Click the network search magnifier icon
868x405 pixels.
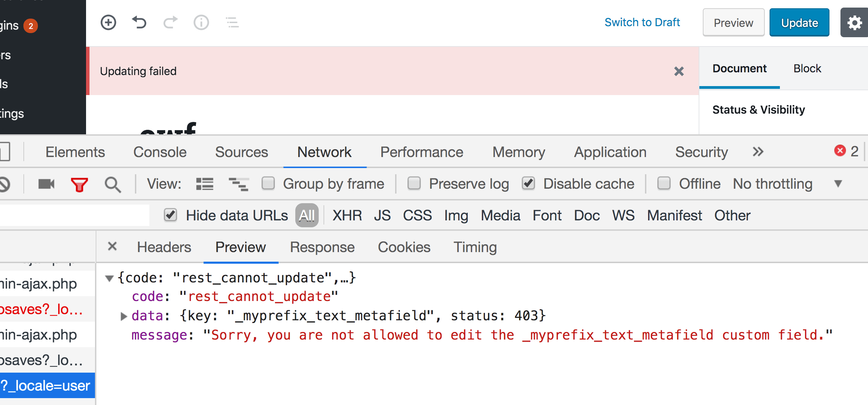pos(113,184)
